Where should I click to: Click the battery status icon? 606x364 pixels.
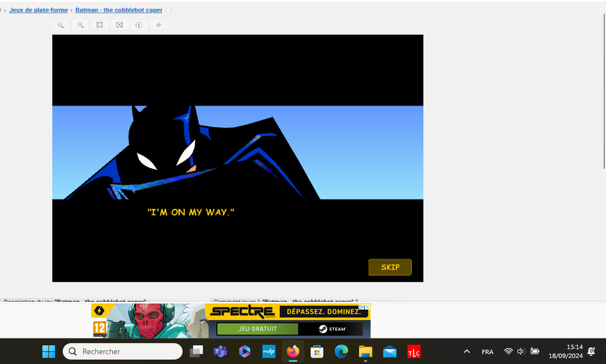coord(535,351)
